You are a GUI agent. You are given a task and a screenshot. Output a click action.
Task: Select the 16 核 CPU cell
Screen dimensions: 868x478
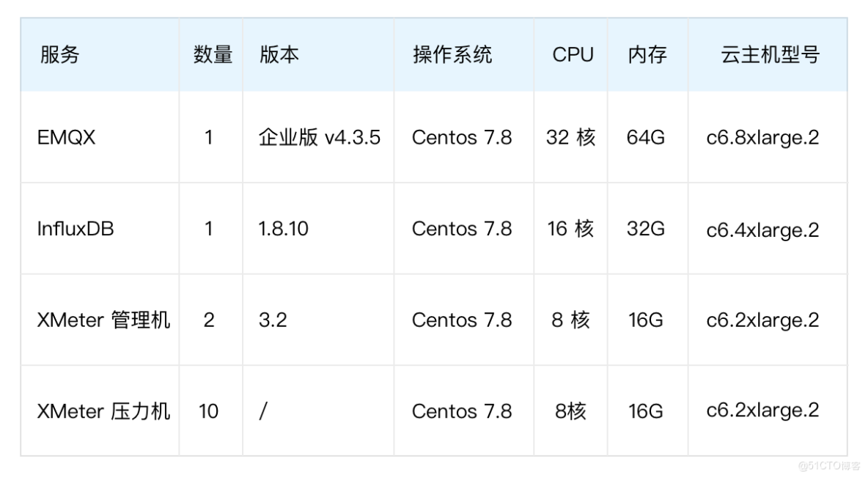[570, 229]
